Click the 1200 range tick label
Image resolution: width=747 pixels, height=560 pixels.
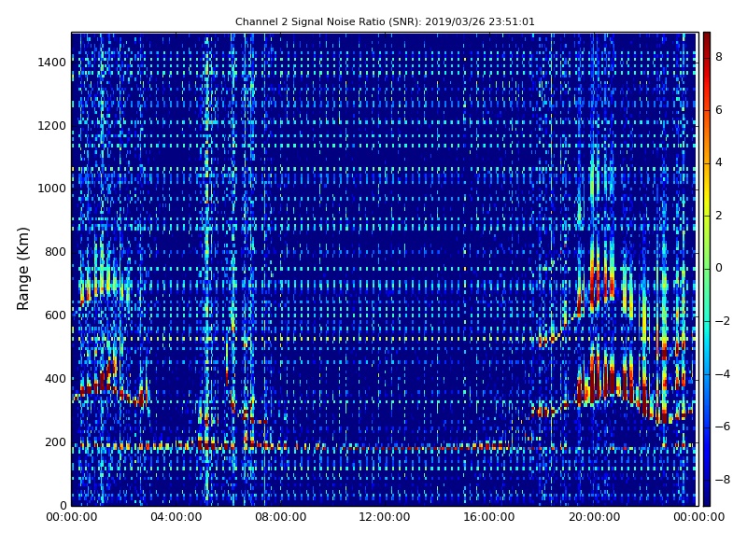click(52, 126)
